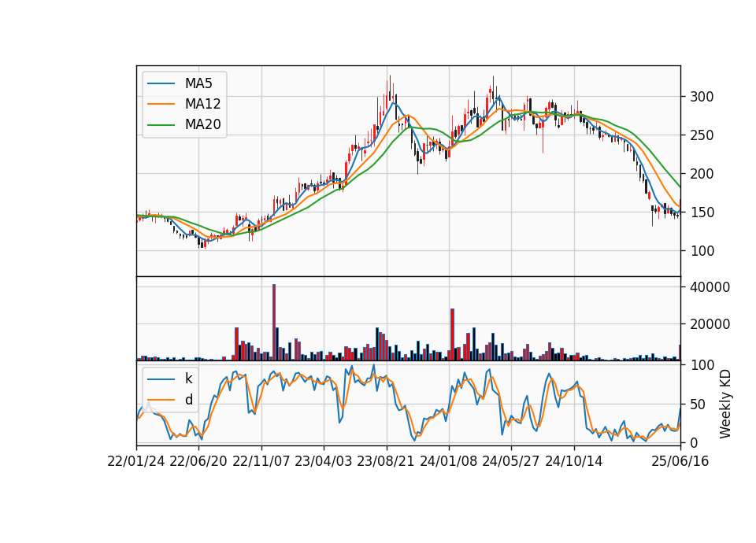756x543 pixels.
Task: Click the MA5 legend label
Action: 198,83
